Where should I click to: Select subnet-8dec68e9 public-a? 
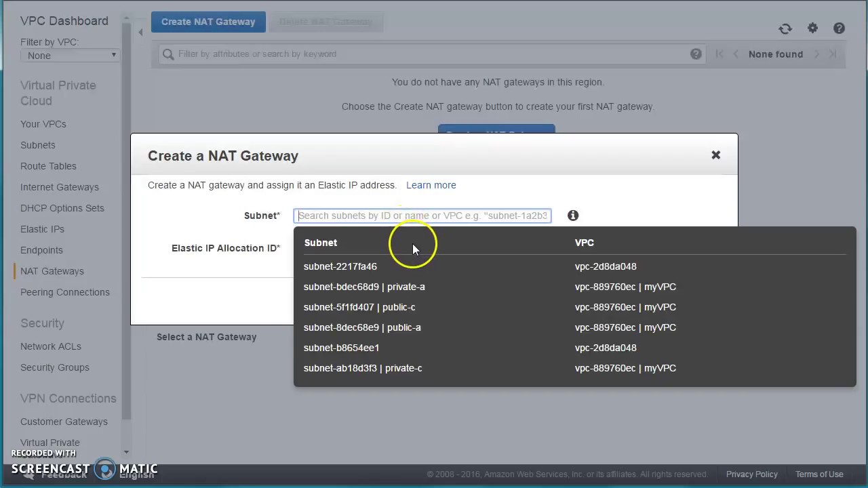click(x=362, y=327)
